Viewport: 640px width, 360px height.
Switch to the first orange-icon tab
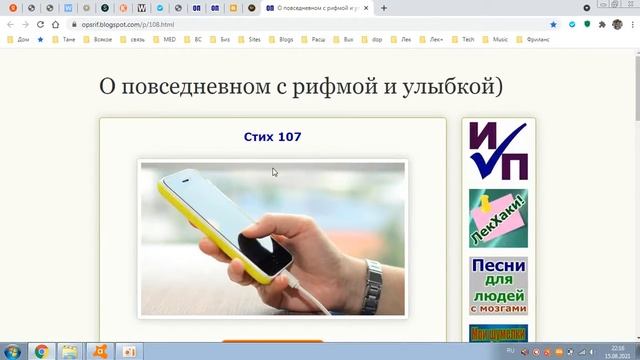tap(13, 8)
